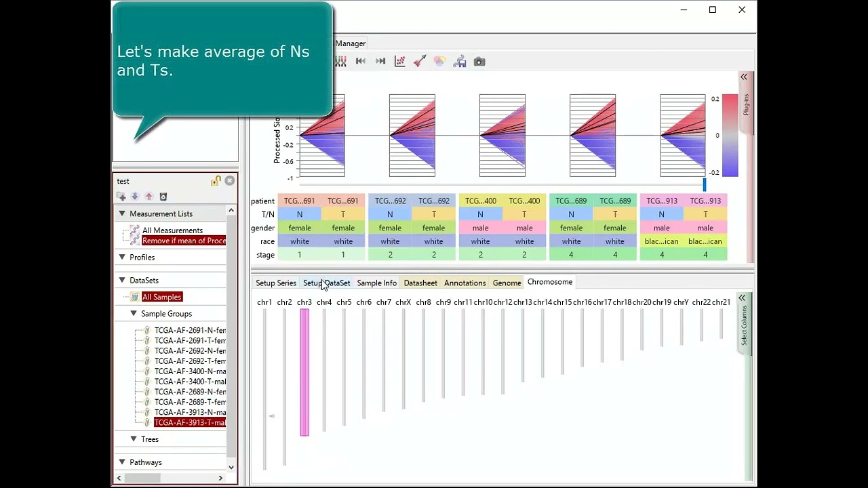Select the Chromosome tab
868x488 pixels.
550,282
